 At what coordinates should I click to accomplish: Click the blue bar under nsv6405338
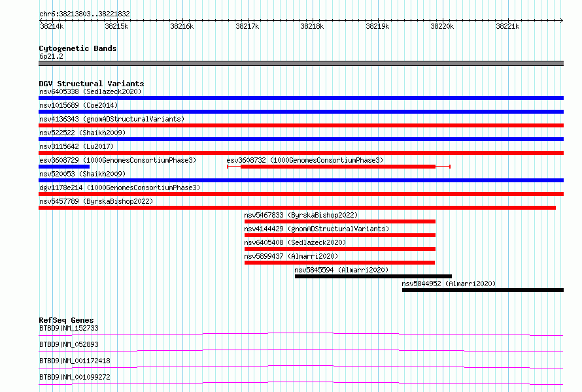(x=301, y=98)
